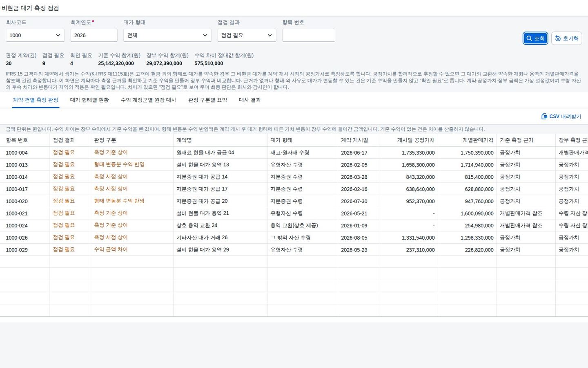Image resolution: width=588 pixels, height=368 pixels.
Task: Open the 수익 계정군별 원장 대사 tab
Action: point(149,100)
